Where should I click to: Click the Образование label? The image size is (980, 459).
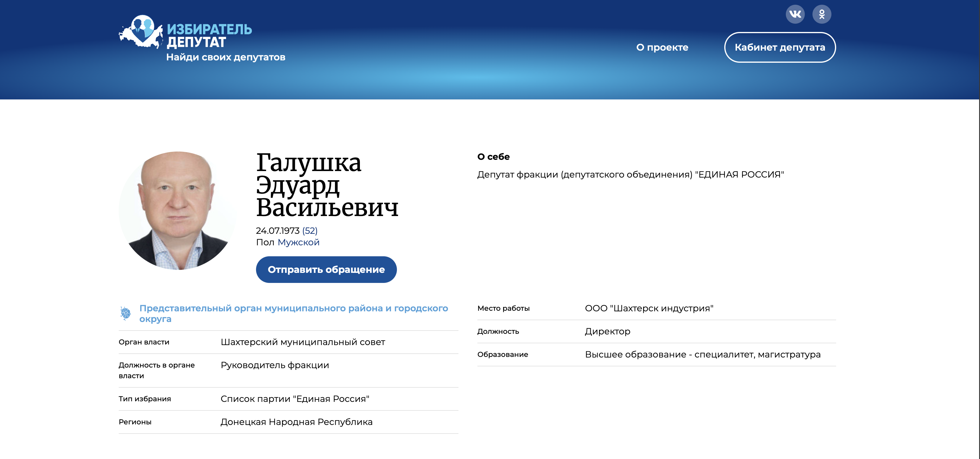(503, 355)
